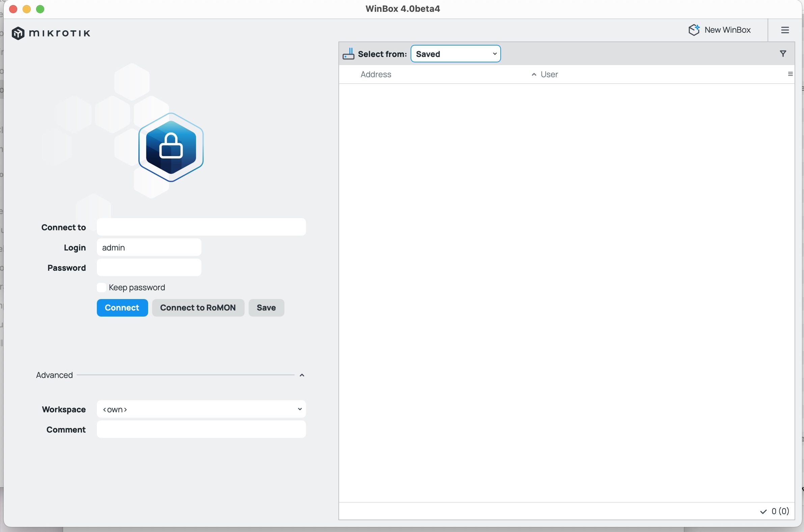Collapse the Advanced section

click(302, 375)
